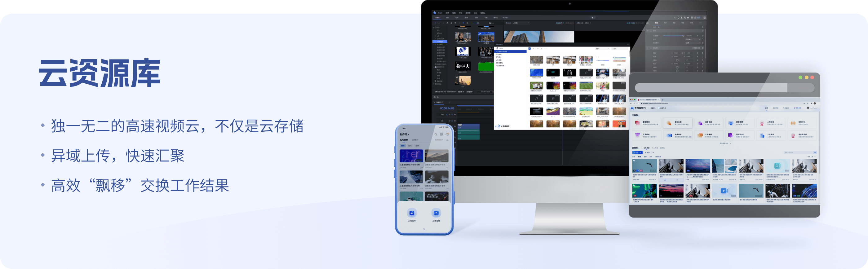
Task: Open the 视频云 menu in X-Edit
Action: click(483, 13)
